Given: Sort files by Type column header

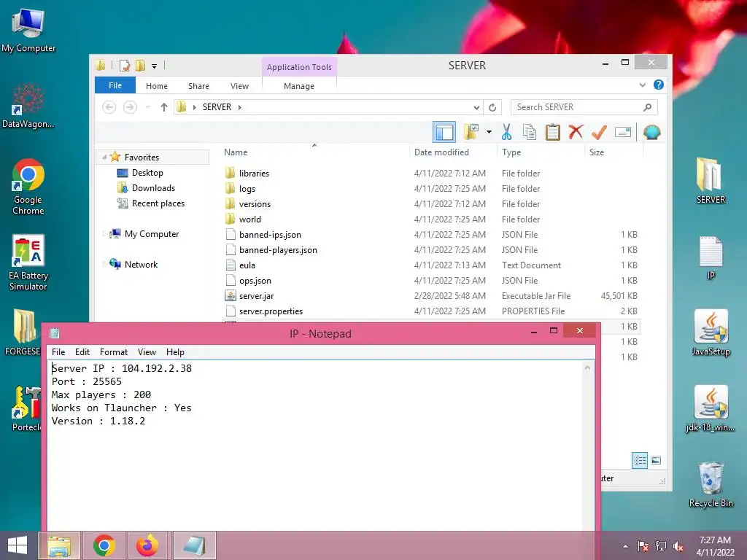Looking at the screenshot, I should coord(541,152).
